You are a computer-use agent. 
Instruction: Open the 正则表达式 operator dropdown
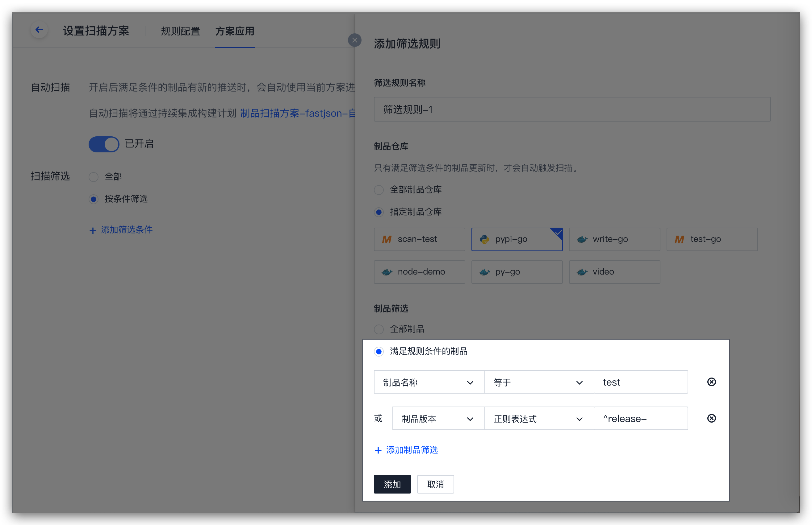coord(539,418)
